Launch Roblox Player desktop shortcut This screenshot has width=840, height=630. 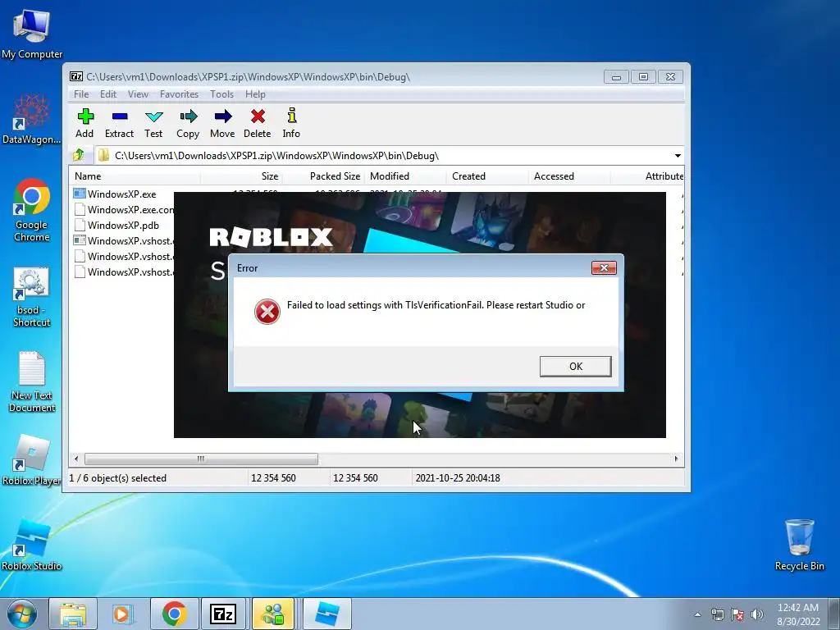(32, 460)
